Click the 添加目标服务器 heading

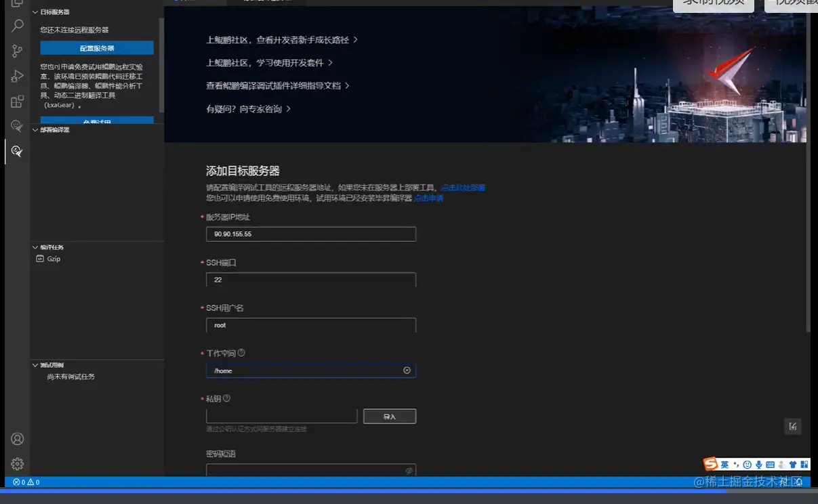[243, 171]
